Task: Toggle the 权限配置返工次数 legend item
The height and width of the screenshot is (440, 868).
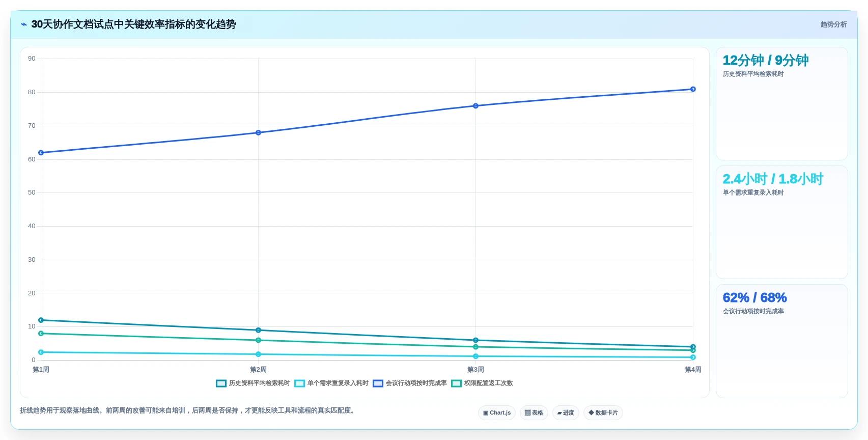Action: (482, 383)
